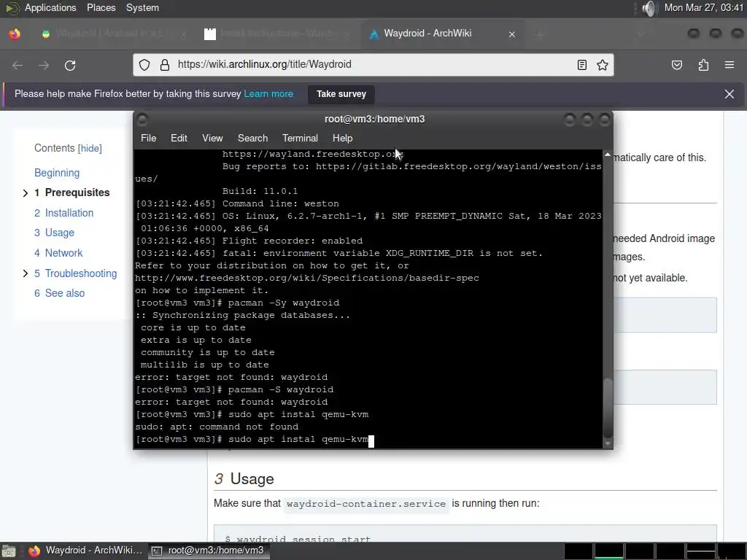Switch to the Install Instructions tab
Image resolution: width=747 pixels, height=560 pixels.
(x=278, y=34)
